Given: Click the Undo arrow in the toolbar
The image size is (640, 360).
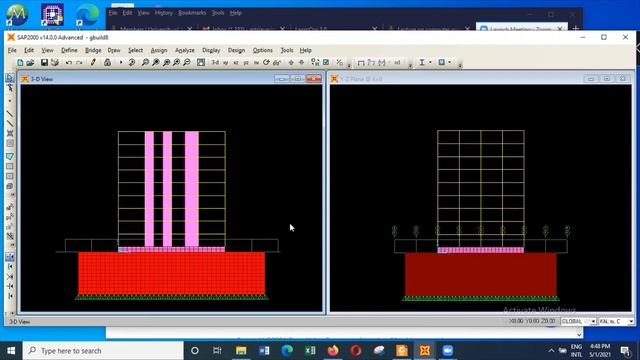Looking at the screenshot, I should click(x=69, y=62).
